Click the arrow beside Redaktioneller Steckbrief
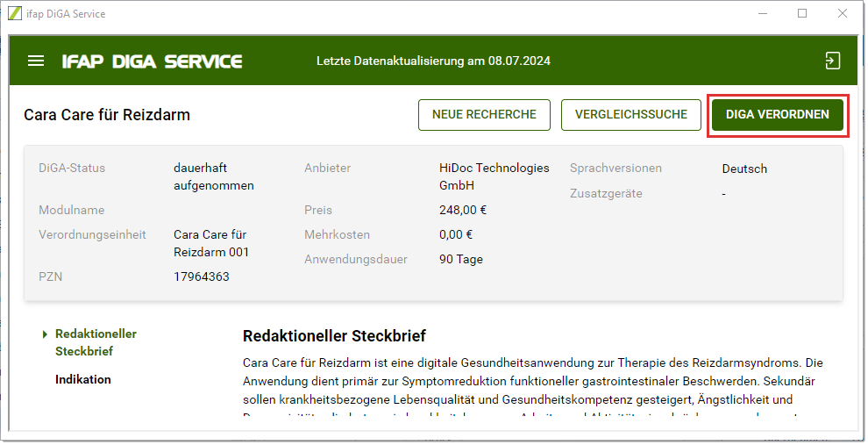Image resolution: width=868 pixels, height=445 pixels. coord(45,334)
